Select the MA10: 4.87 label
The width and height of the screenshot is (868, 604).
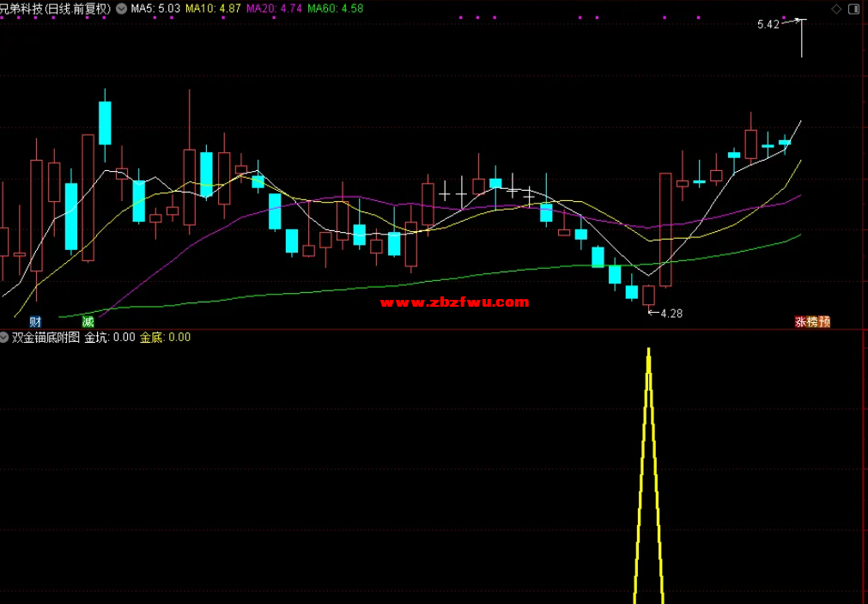tap(213, 9)
